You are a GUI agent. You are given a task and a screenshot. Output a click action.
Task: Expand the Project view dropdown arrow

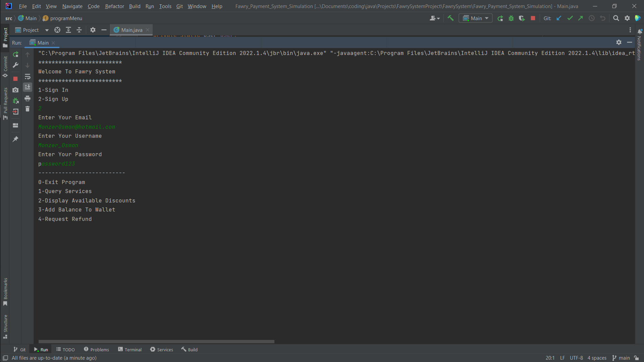coord(47,30)
